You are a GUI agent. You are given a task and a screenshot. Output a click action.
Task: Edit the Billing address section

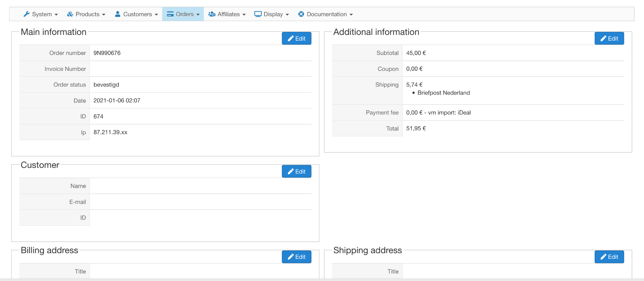[296, 257]
